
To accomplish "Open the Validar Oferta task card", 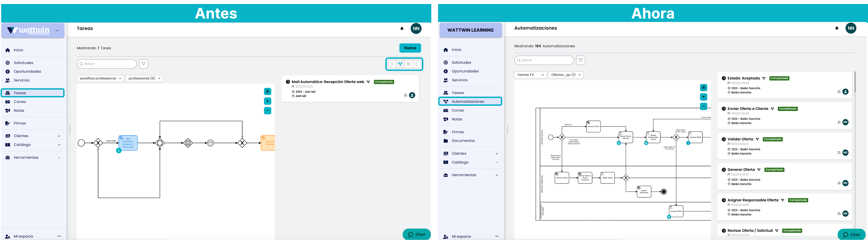I will (785, 146).
